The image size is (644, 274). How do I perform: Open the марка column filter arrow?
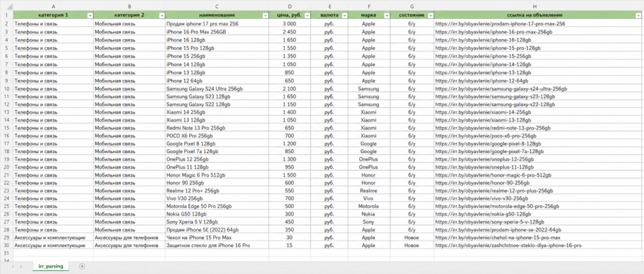[x=387, y=15]
